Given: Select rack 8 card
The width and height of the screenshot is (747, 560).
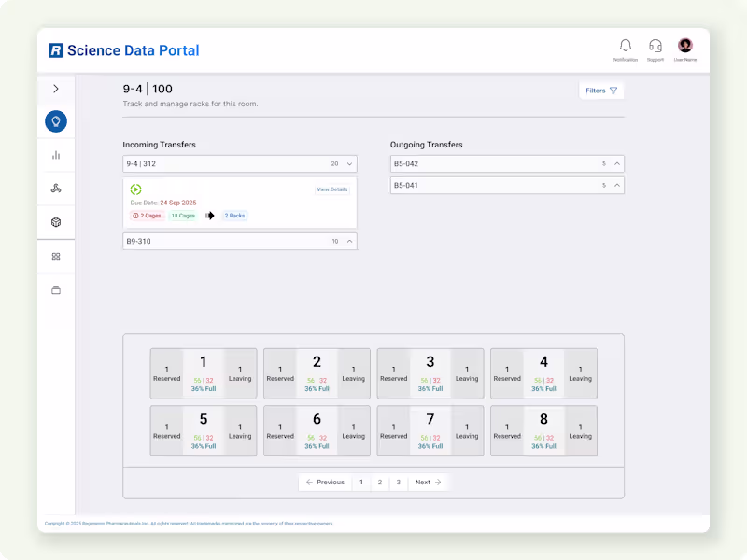Looking at the screenshot, I should click(x=543, y=431).
